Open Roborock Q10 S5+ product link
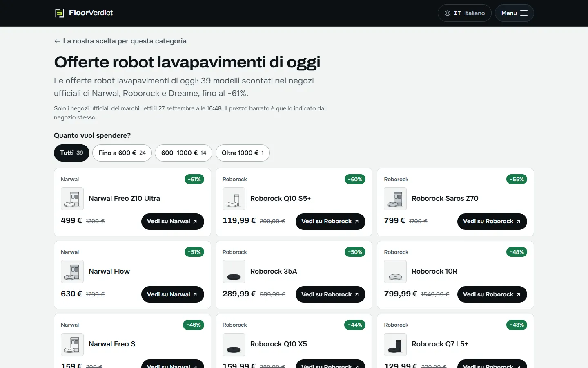Image resolution: width=588 pixels, height=368 pixels. click(x=281, y=198)
